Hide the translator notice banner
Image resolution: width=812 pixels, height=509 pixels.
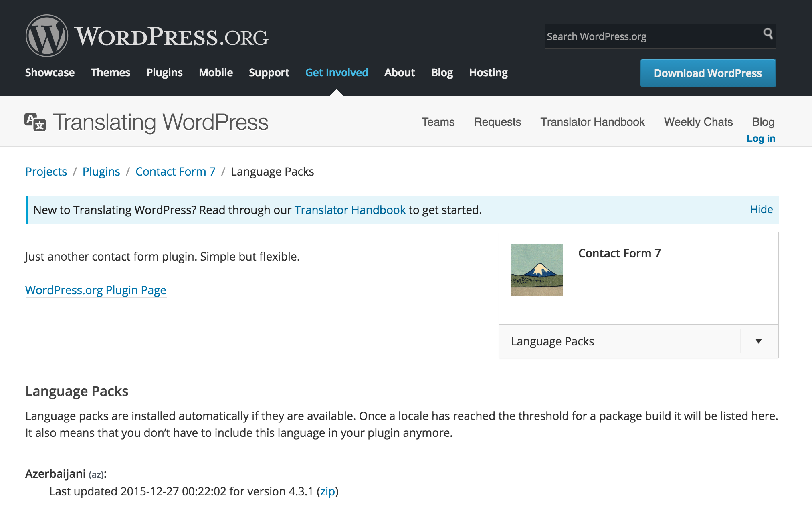tap(761, 209)
